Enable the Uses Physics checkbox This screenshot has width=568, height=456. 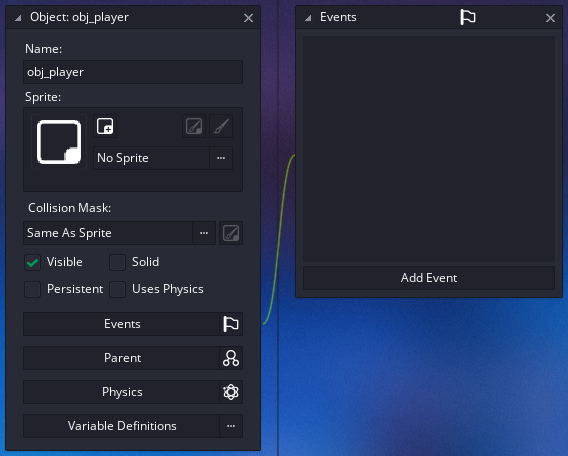(x=117, y=289)
